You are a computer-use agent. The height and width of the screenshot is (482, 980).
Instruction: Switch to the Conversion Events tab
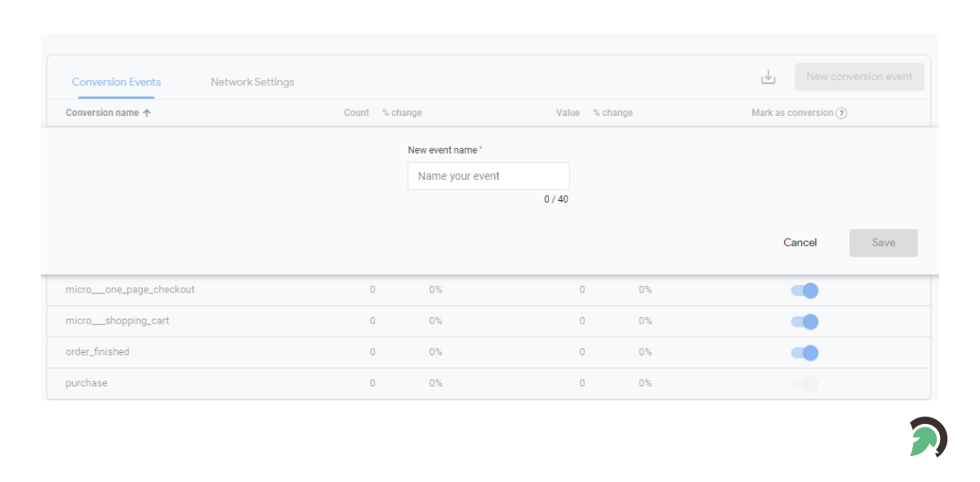[116, 82]
